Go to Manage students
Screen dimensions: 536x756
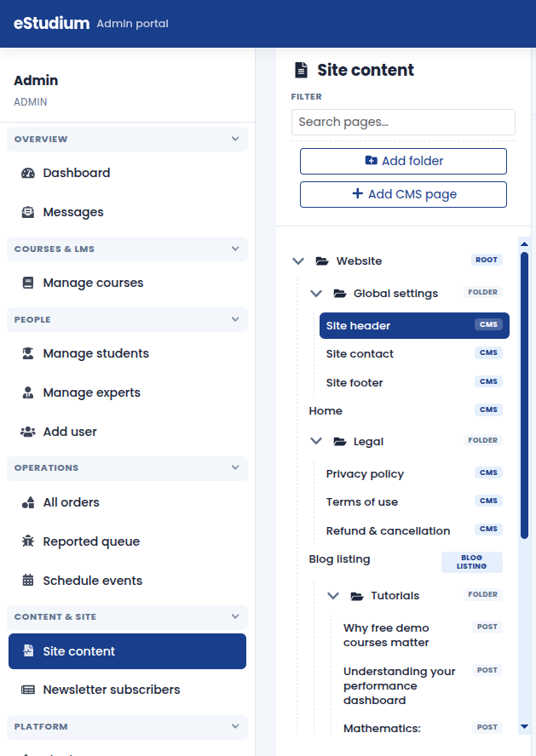pos(127,353)
